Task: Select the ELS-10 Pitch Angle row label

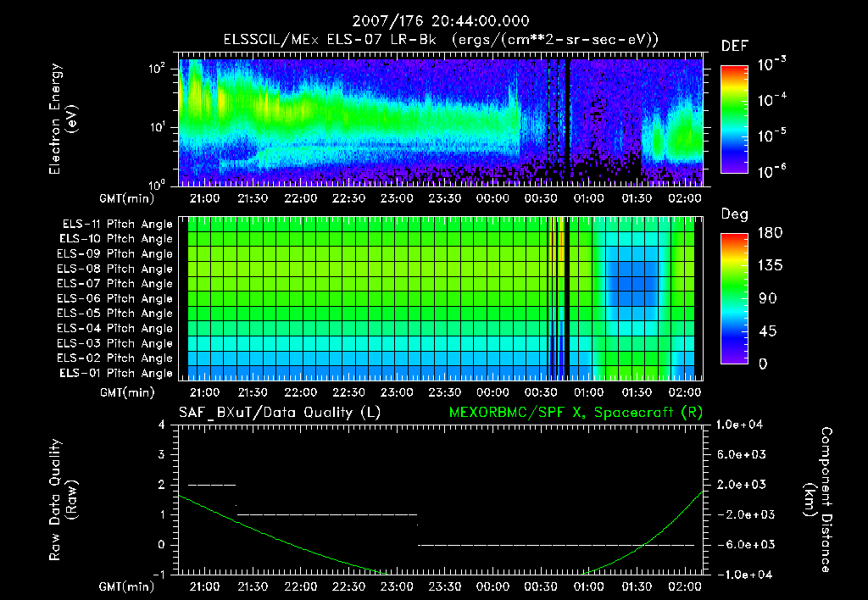Action: click(116, 239)
